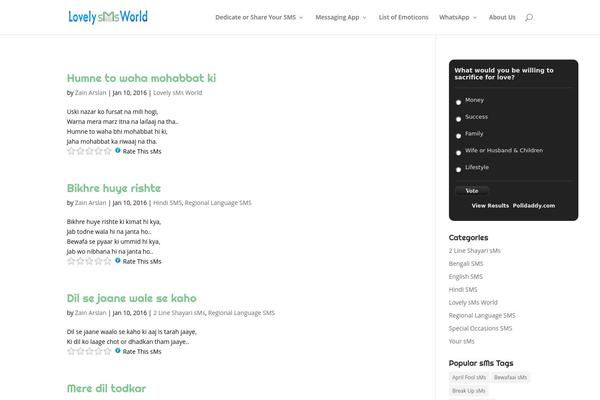This screenshot has height=400, width=600.
Task: Open Hindi SMS category under Bikhre huye post
Action: 167,203
